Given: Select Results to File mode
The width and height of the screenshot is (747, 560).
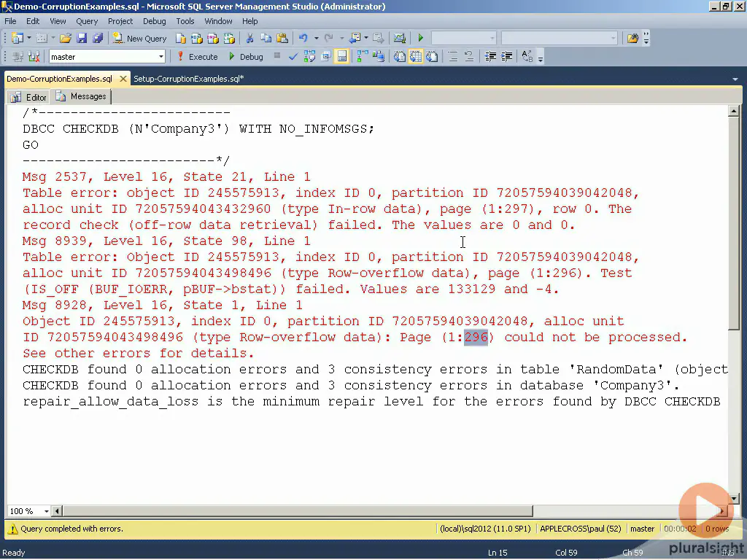Looking at the screenshot, I should tap(432, 57).
